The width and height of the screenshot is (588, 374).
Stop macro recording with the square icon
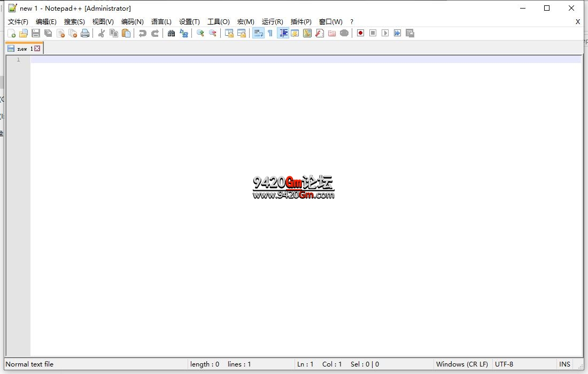[373, 33]
